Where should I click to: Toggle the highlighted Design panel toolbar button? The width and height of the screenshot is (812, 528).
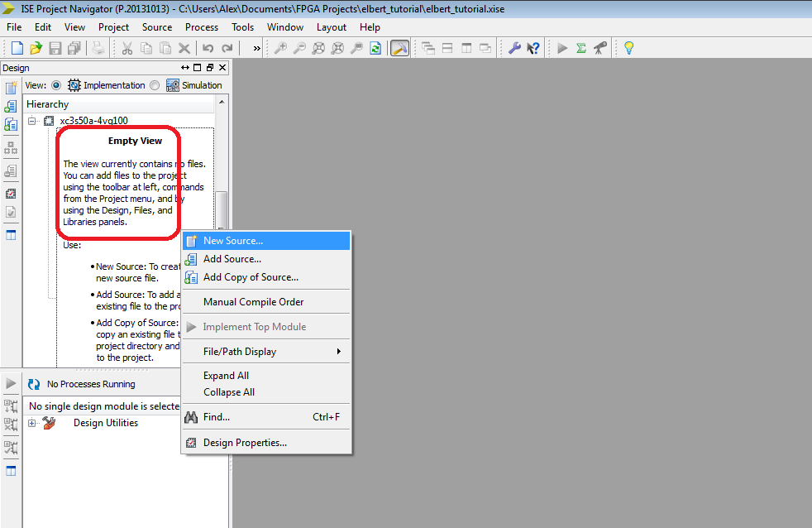[399, 48]
